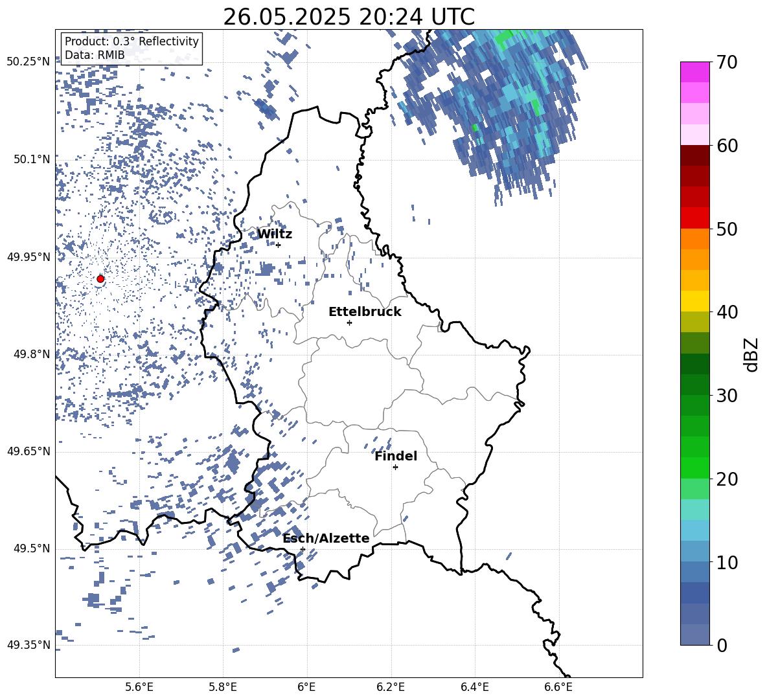This screenshot has height=700, width=767.
Task: Click the magenta top colorbar segment
Action: tap(694, 73)
